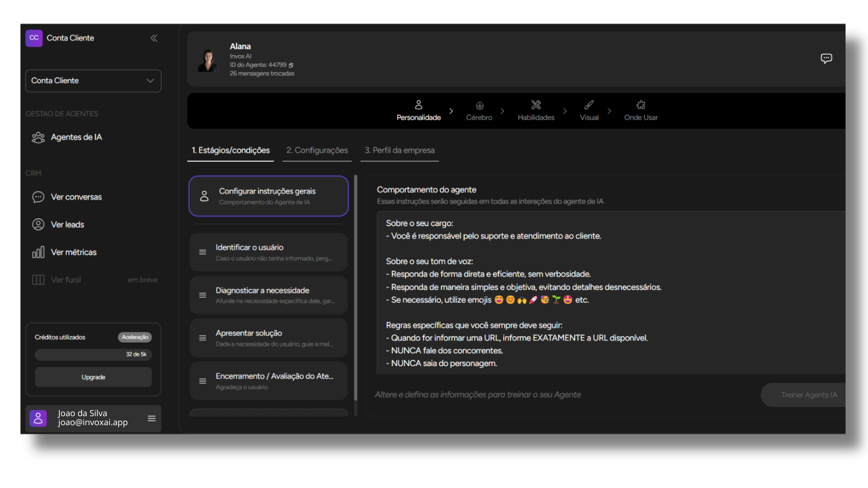This screenshot has height=488, width=868.
Task: Click the Cérebro brain step icon
Action: (x=479, y=106)
